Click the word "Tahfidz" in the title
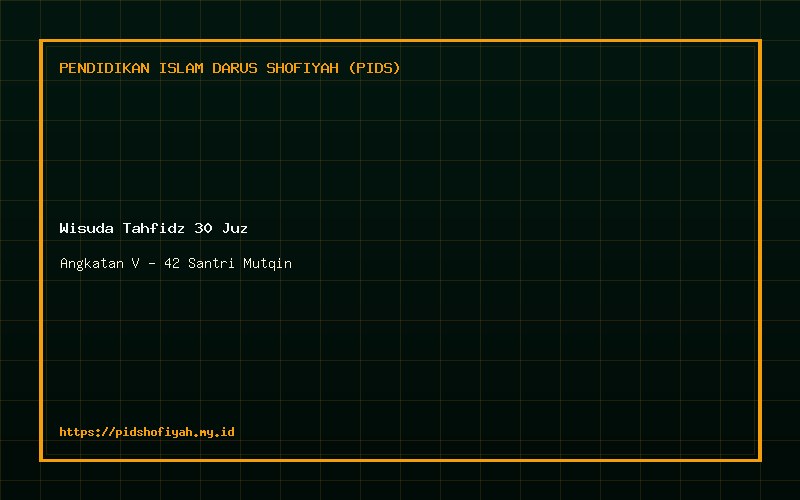This screenshot has width=800, height=500. tap(154, 228)
